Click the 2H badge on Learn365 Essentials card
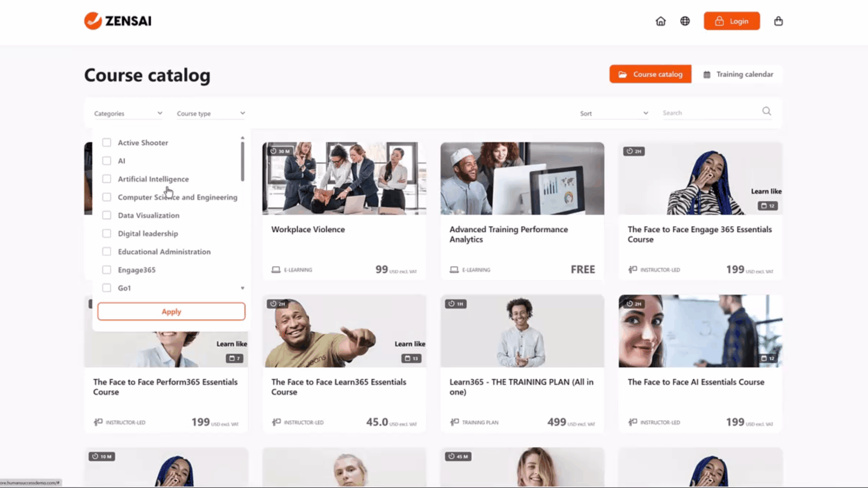Viewport: 868px width, 488px height. 278,304
